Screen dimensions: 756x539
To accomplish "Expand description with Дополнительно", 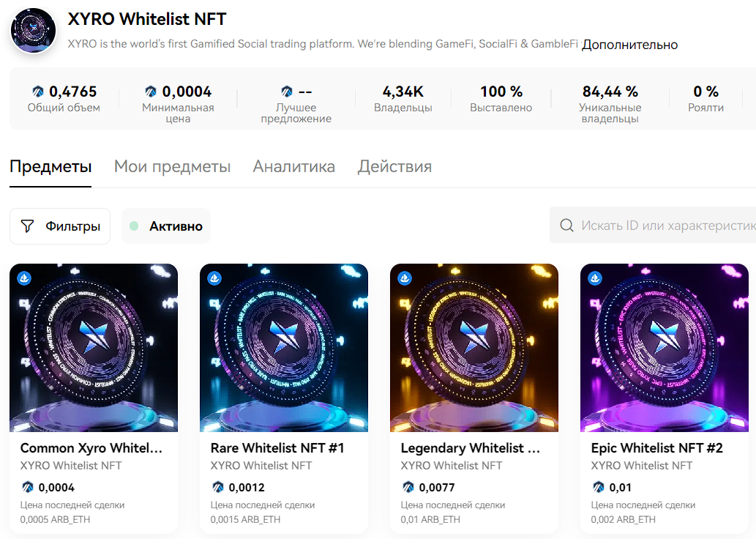I will click(629, 45).
